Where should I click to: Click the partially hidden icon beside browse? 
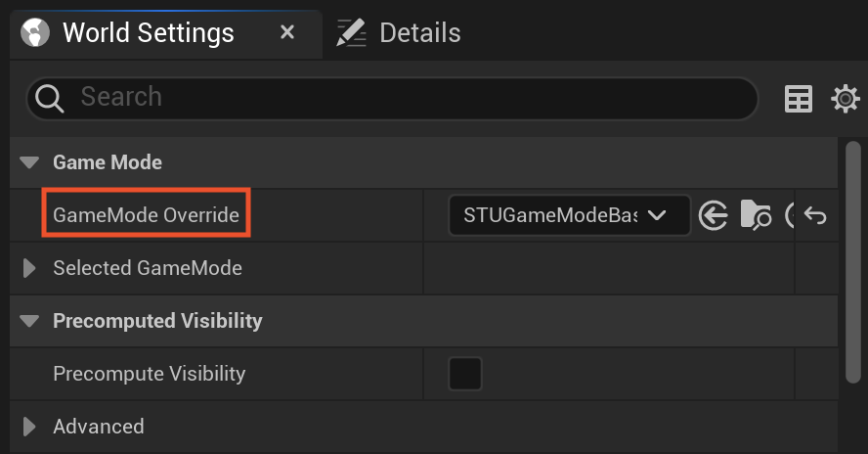click(790, 215)
